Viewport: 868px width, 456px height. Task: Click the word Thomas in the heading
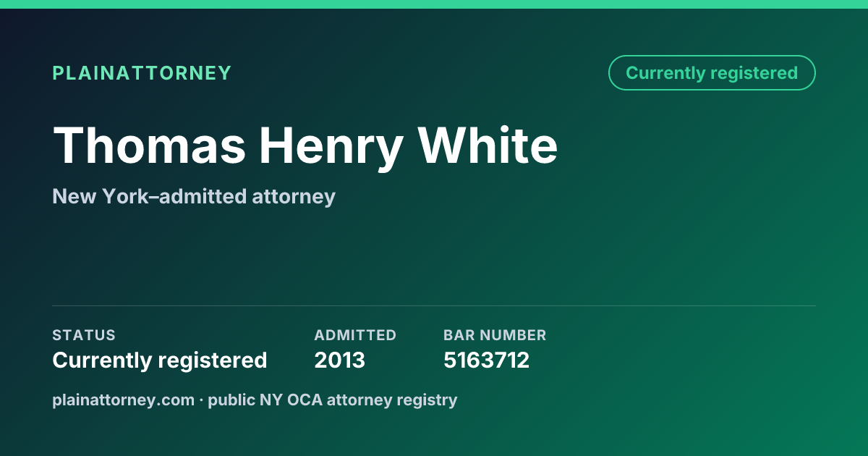(x=150, y=145)
